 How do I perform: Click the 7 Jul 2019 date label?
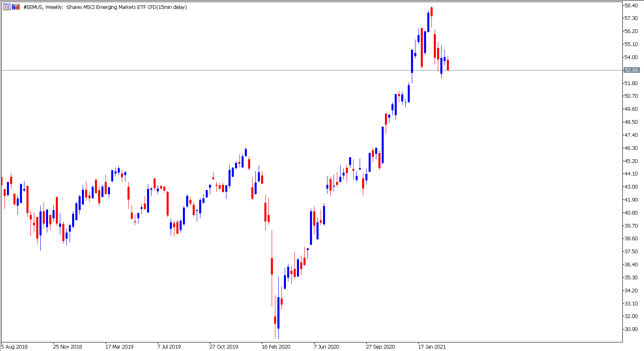pos(169,347)
